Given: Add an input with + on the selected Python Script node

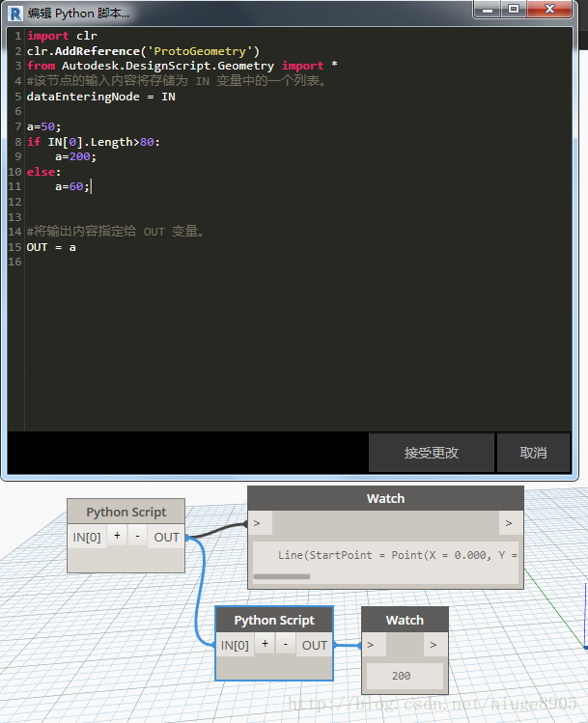Looking at the screenshot, I should (x=265, y=645).
